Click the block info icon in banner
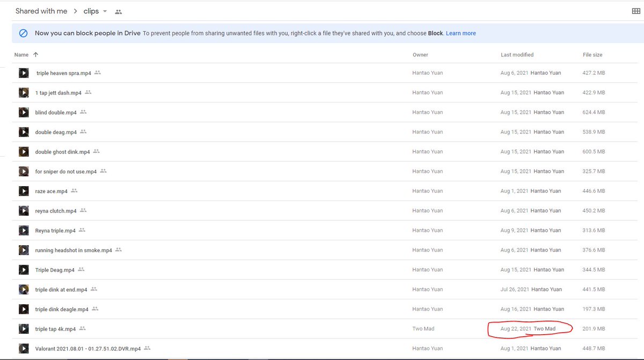 pyautogui.click(x=23, y=33)
